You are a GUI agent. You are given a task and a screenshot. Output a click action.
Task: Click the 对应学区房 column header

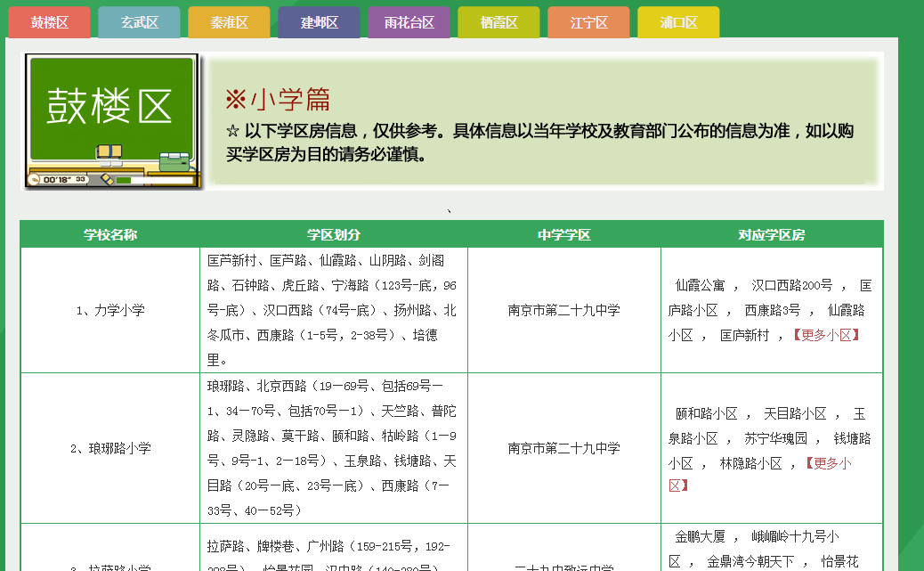[x=771, y=235]
